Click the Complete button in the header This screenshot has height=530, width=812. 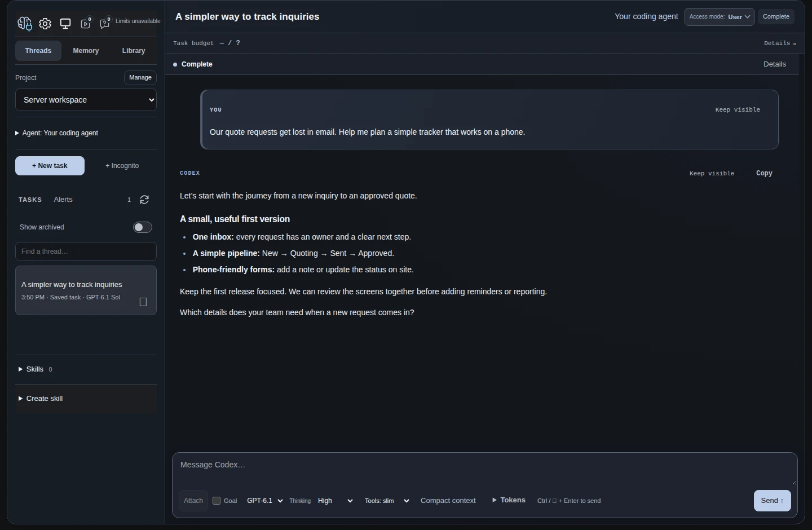[776, 17]
